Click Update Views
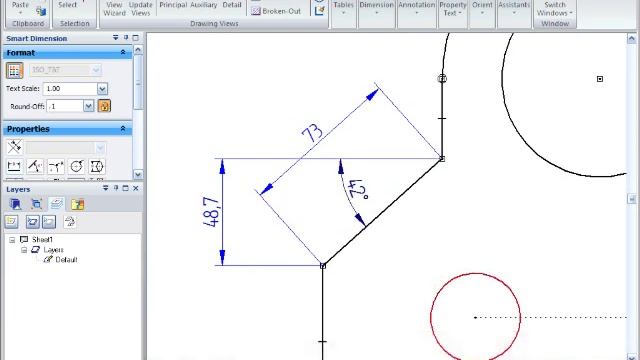Viewport: 640px width, 360px height. [x=140, y=9]
